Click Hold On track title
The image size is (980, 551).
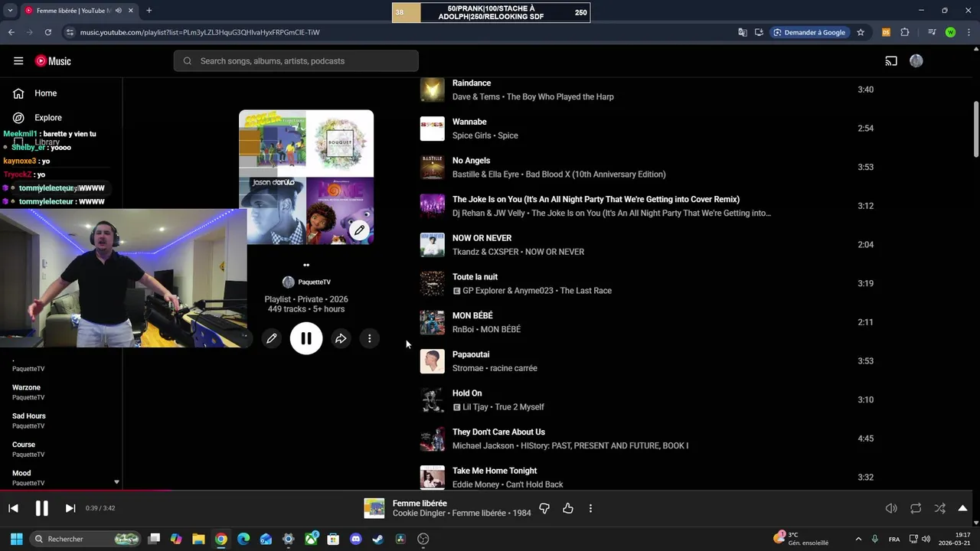coord(467,393)
